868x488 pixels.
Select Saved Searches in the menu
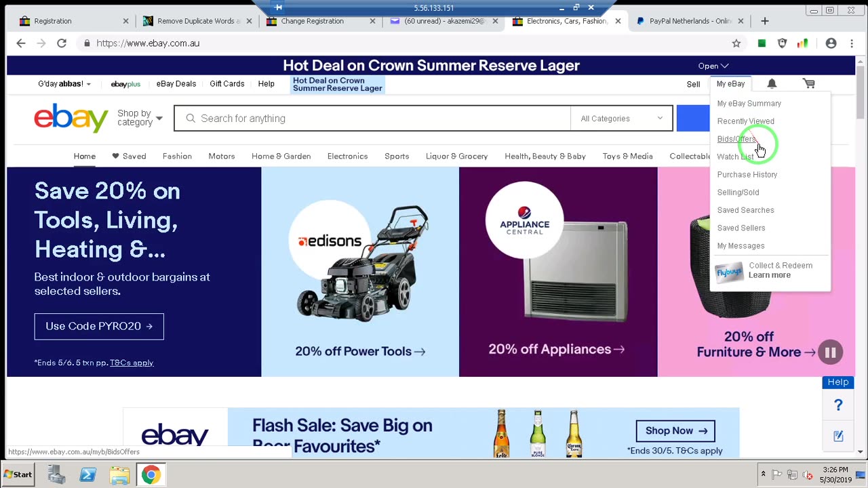tap(745, 210)
